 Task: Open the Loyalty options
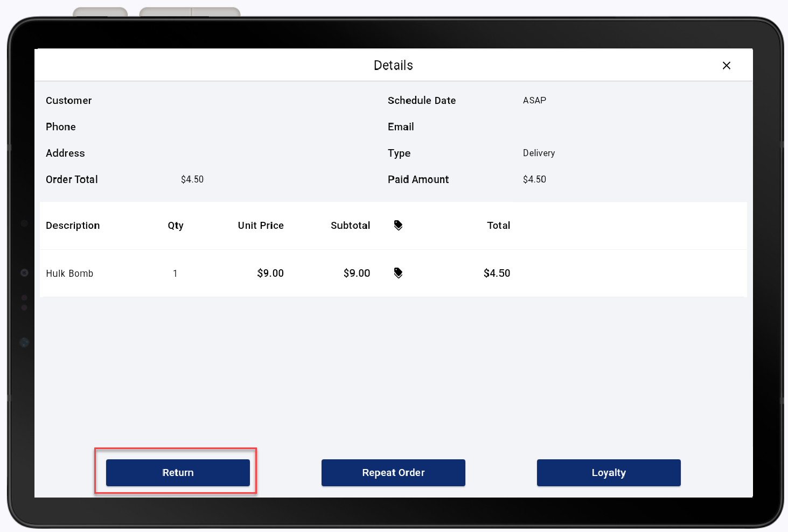click(608, 472)
